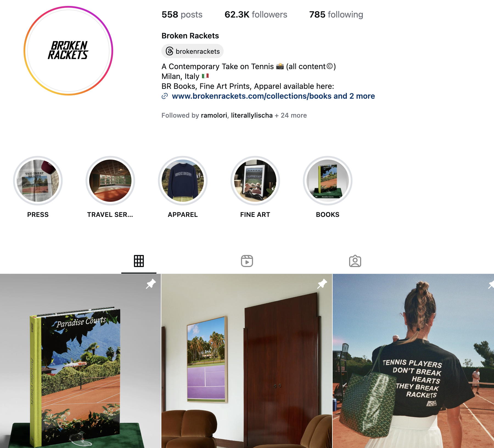
Task: Open follower literallylischa's profile
Action: [x=252, y=115]
